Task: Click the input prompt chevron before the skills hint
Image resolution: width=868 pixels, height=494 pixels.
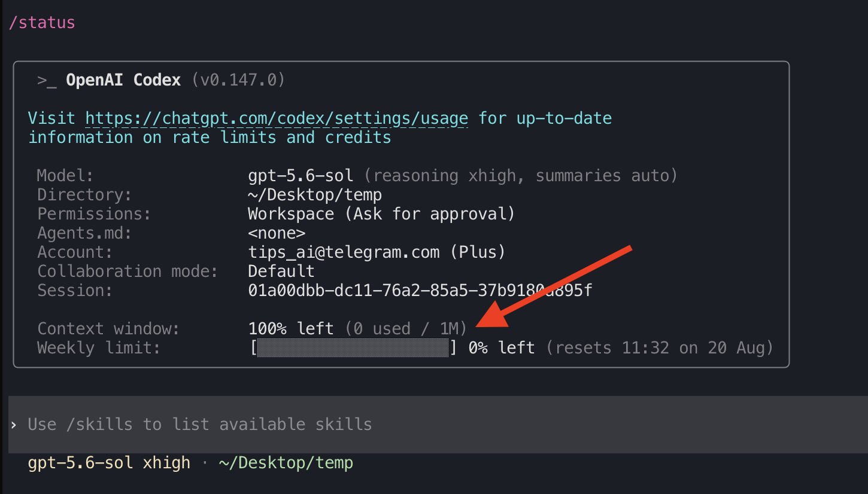Action: pyautogui.click(x=13, y=425)
